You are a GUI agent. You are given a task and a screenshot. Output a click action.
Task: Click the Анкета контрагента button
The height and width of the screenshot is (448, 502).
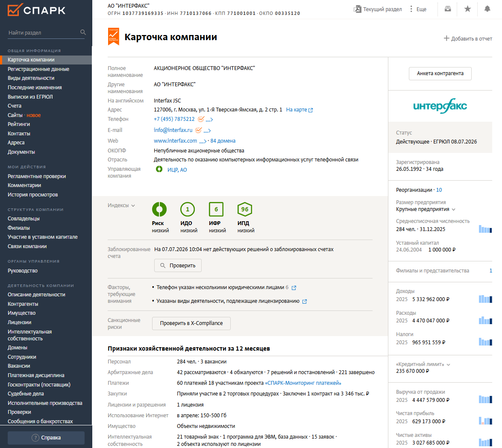pyautogui.click(x=440, y=73)
